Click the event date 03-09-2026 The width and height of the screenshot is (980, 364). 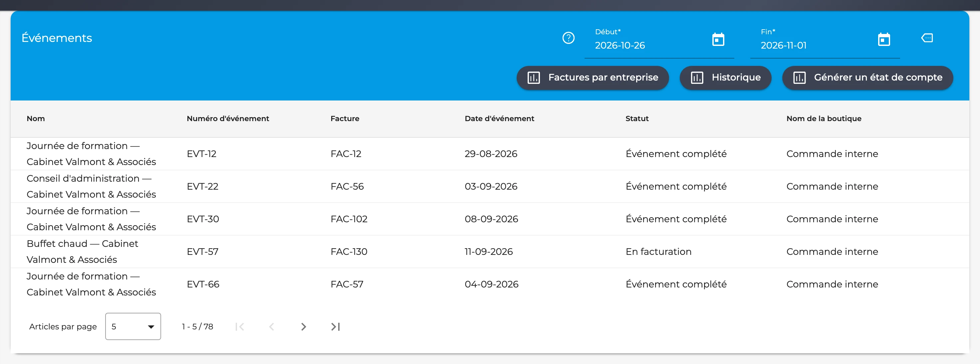(x=491, y=187)
